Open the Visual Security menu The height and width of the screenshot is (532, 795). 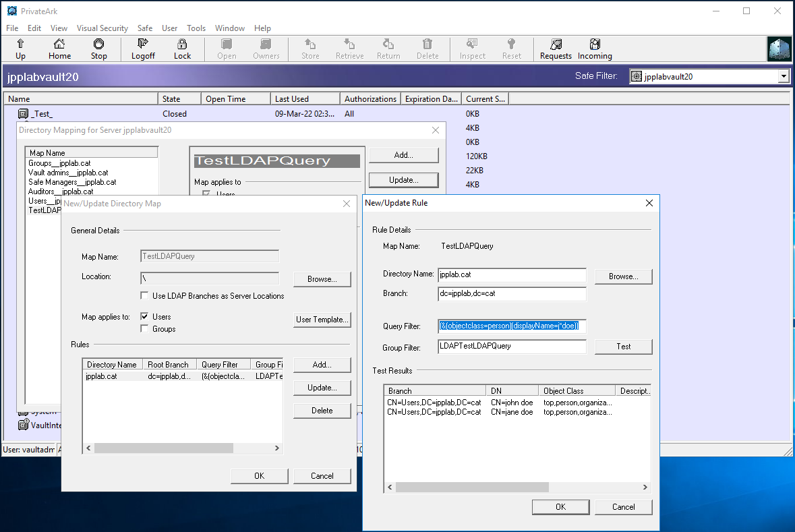[x=102, y=28]
